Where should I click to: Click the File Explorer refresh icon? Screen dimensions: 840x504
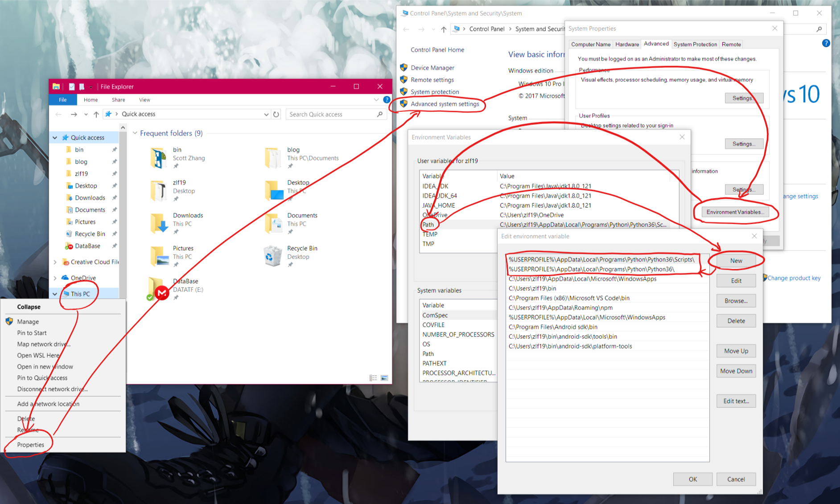tap(276, 115)
